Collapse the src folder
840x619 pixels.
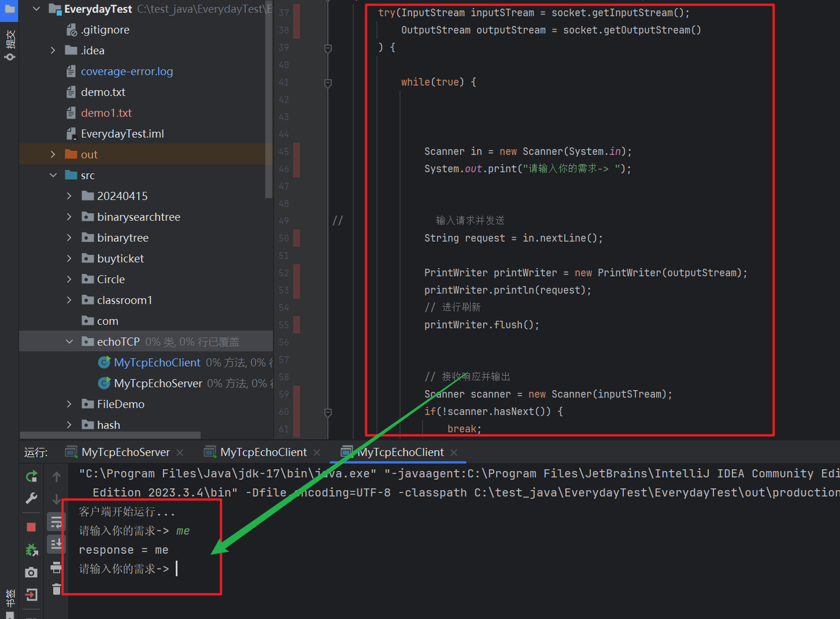point(53,175)
